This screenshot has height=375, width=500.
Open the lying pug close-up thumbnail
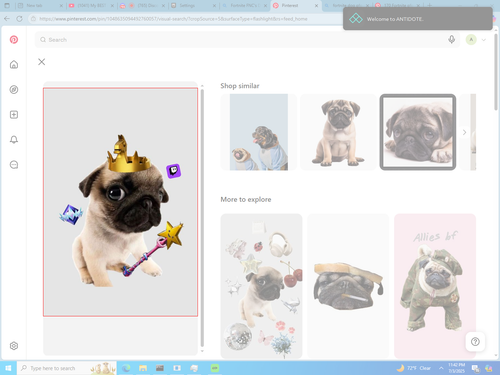418,132
